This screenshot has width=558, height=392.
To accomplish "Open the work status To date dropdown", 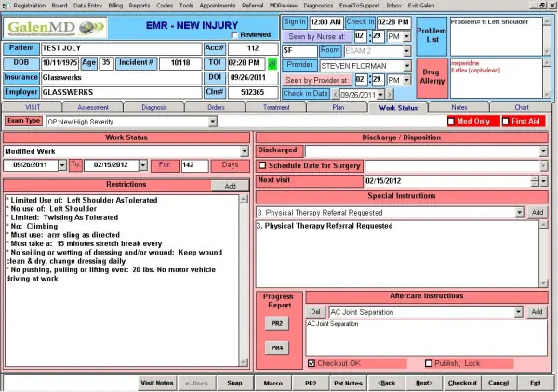I will 143,165.
